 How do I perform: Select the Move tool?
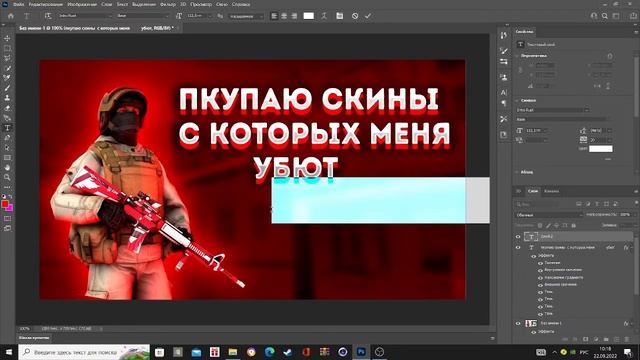tap(7, 38)
